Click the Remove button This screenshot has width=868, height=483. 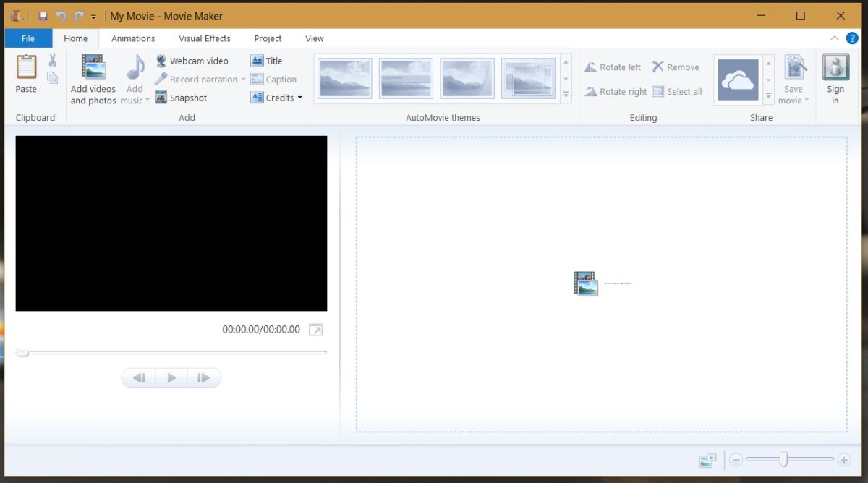[677, 67]
